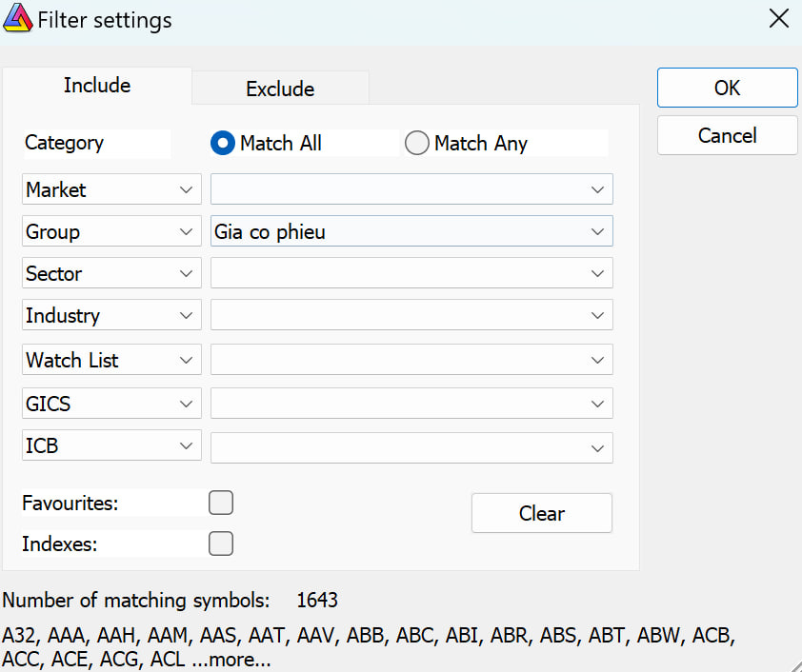Open the Sector category dropdown
802x672 pixels.
click(x=111, y=273)
